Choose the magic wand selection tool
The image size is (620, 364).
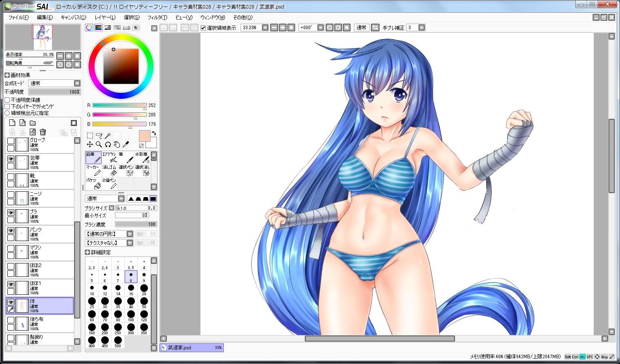click(x=108, y=135)
